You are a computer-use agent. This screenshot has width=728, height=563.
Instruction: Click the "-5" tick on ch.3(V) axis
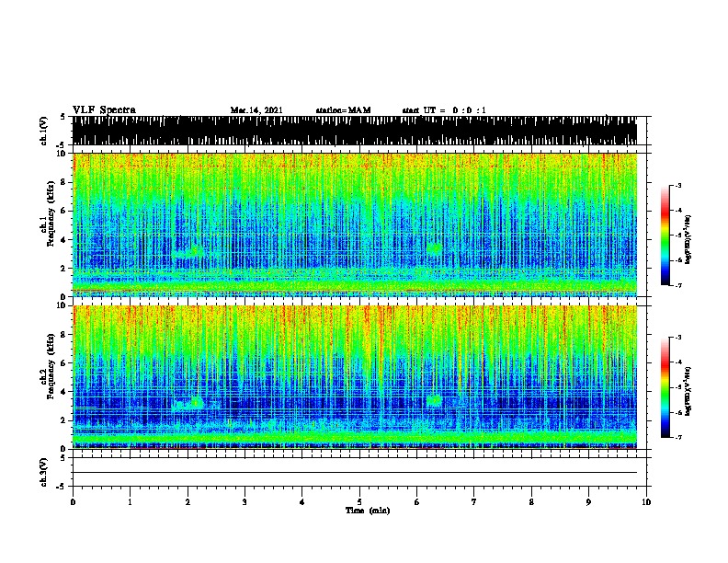pyautogui.click(x=61, y=487)
